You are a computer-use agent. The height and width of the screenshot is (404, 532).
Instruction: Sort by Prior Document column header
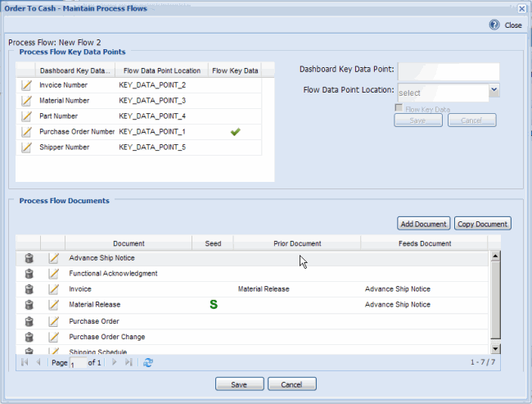coord(297,243)
